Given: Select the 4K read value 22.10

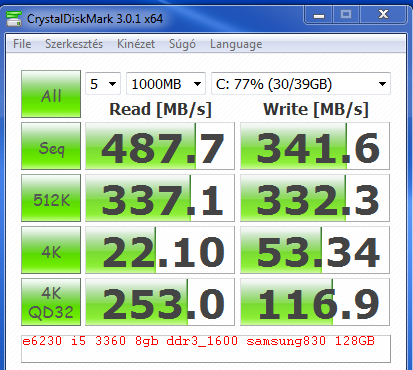Looking at the screenshot, I should click(x=160, y=250).
